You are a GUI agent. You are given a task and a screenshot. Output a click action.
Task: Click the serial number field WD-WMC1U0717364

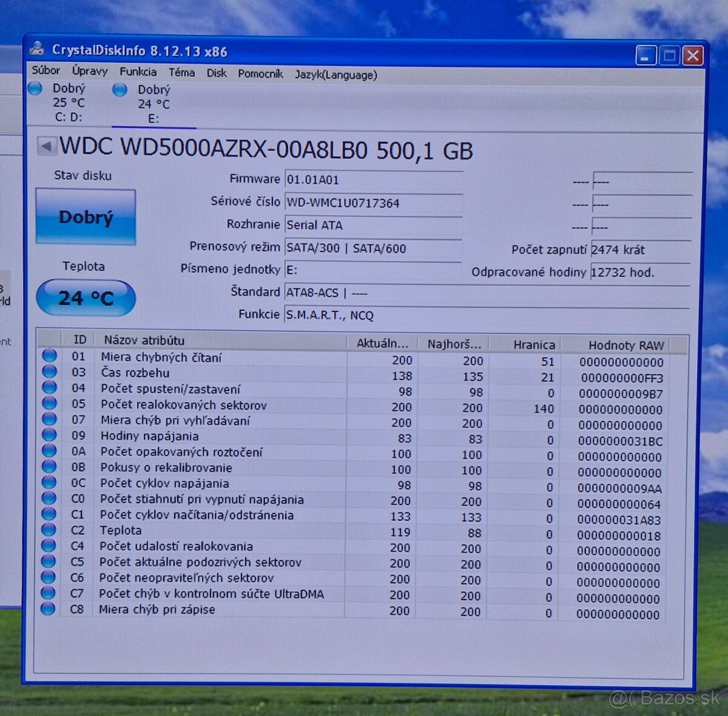(x=373, y=203)
